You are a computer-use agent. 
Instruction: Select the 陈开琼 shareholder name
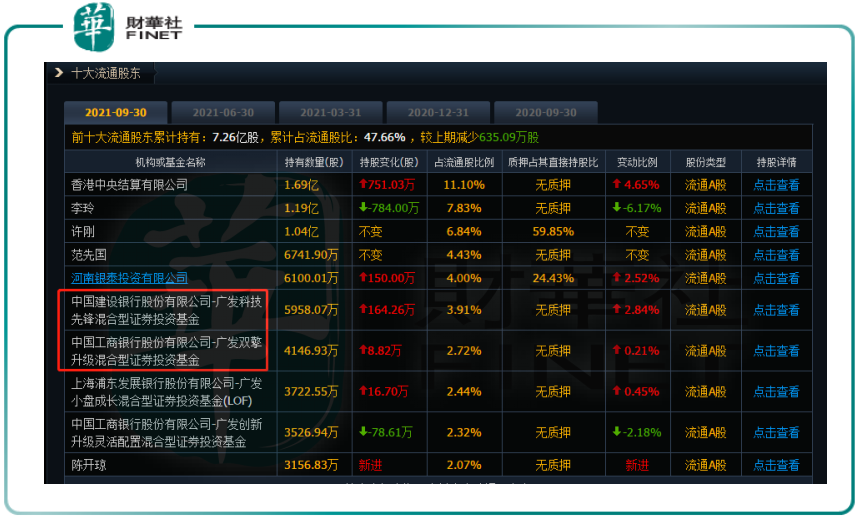[88, 465]
